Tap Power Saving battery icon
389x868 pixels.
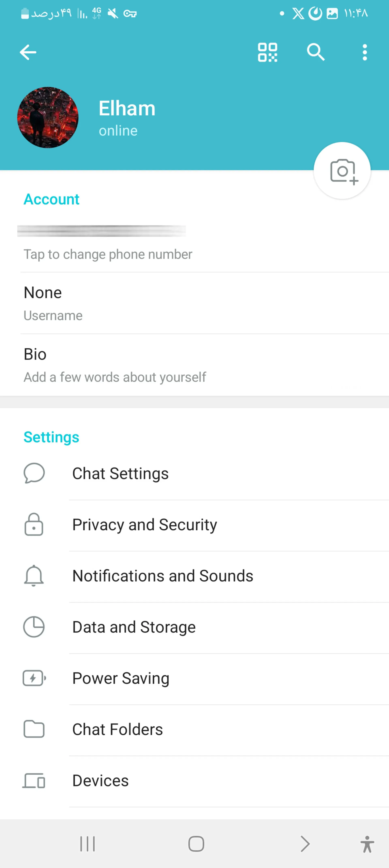[34, 678]
